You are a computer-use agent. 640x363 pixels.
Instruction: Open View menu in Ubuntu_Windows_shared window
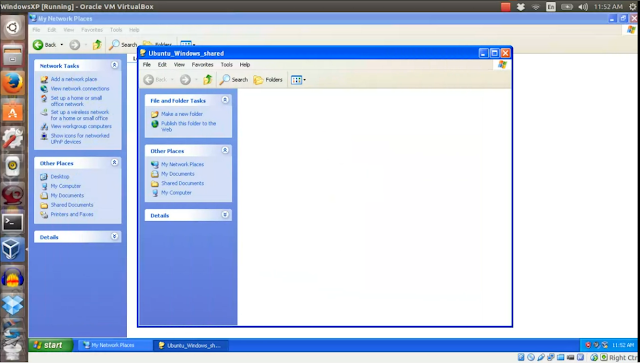179,65
